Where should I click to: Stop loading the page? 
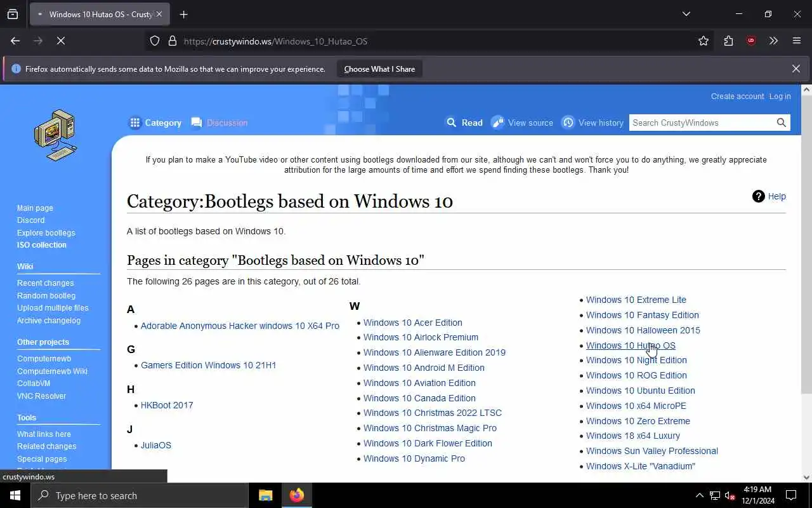61,41
